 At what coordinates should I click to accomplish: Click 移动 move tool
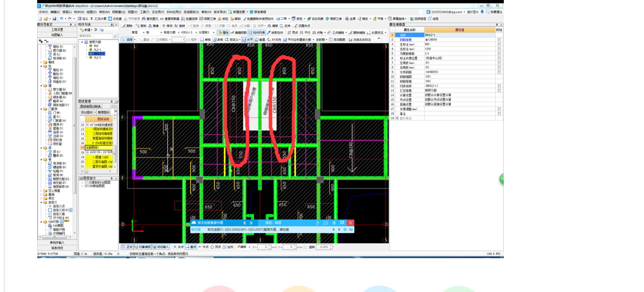(x=167, y=26)
